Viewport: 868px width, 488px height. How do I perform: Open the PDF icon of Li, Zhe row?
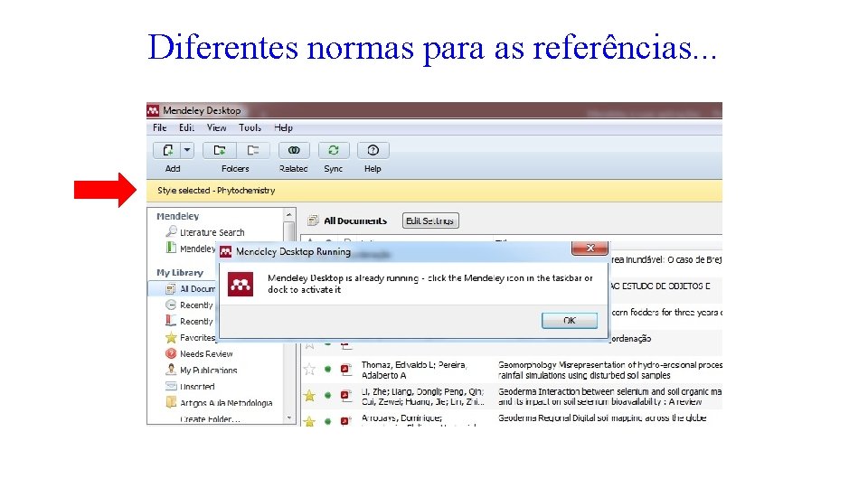point(346,395)
